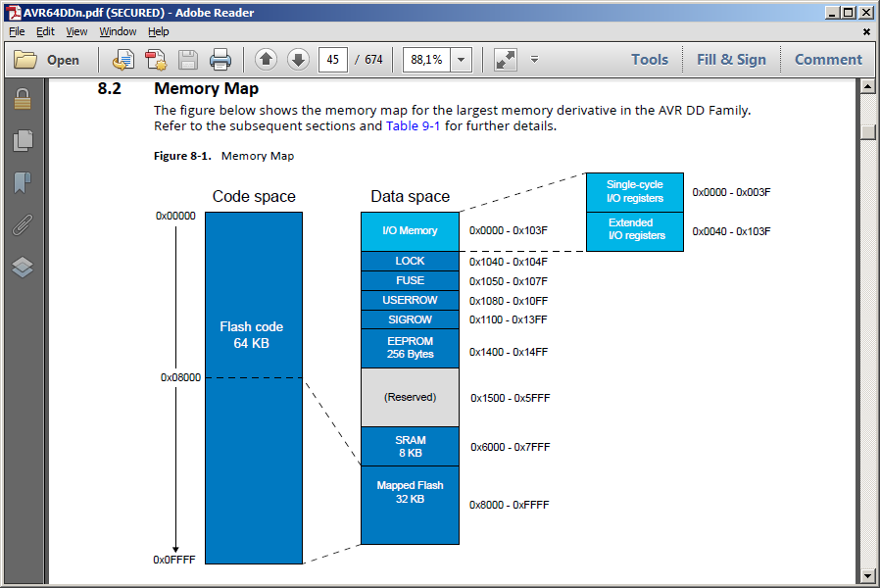The width and height of the screenshot is (880, 588).
Task: Open the Tools pane
Action: (x=650, y=60)
